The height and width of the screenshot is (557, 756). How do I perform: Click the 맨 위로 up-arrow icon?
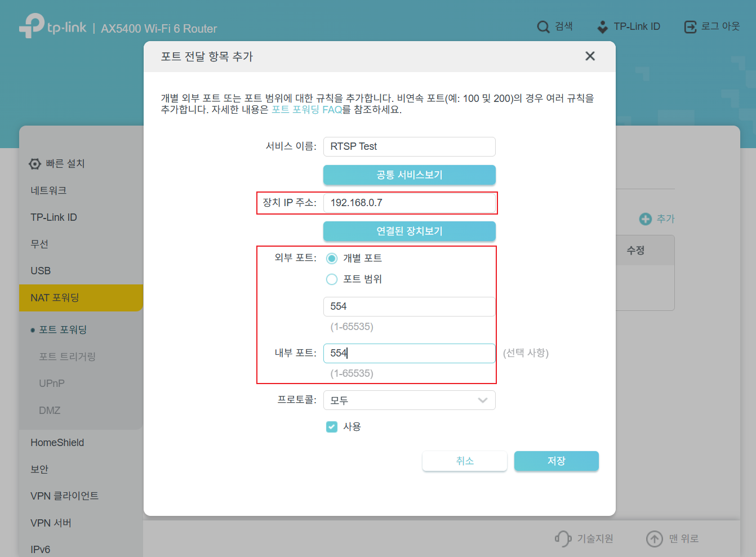[654, 538]
